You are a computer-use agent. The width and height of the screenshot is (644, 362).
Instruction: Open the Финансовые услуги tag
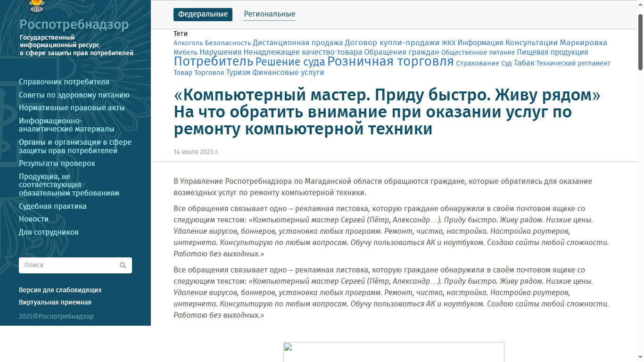[289, 73]
